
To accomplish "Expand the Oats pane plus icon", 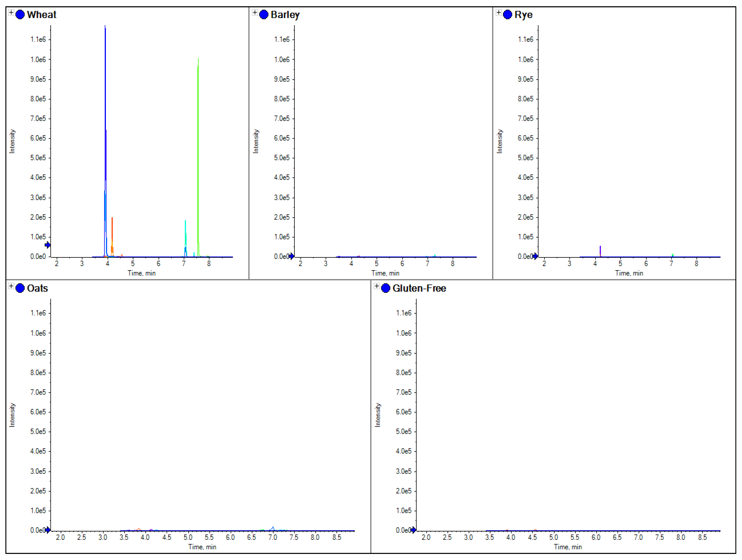I will click(x=11, y=286).
